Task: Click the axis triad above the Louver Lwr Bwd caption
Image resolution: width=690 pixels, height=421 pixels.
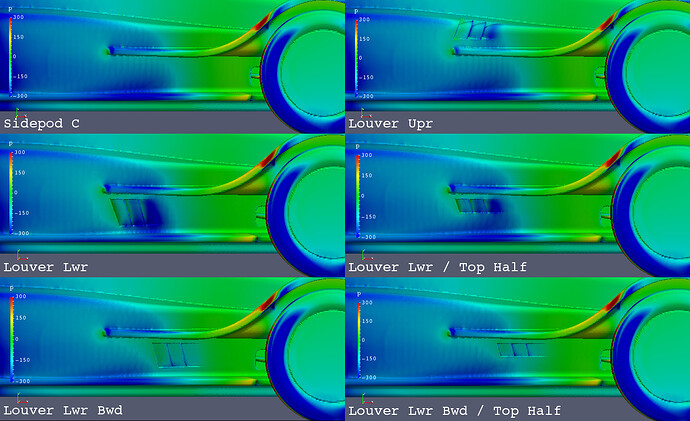Action: 21,399
